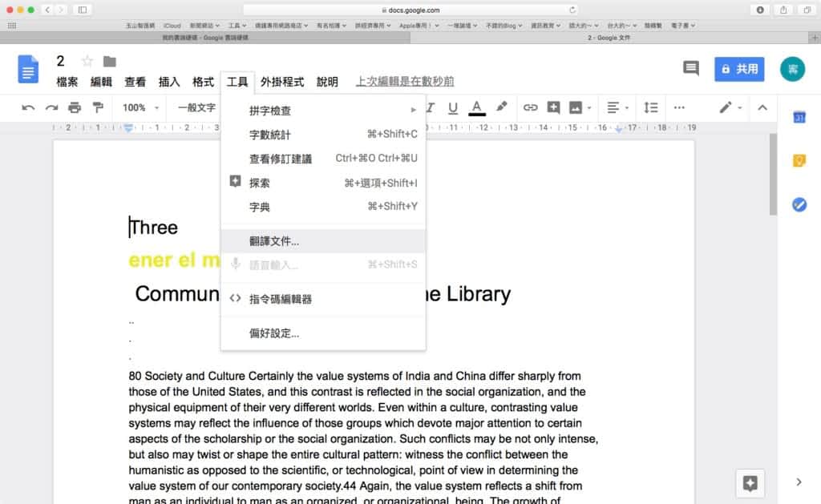Open 偏好設定 from tools menu

[x=274, y=333]
